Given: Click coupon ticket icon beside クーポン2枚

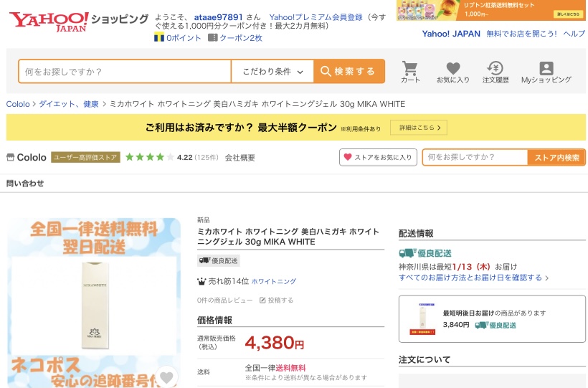Looking at the screenshot, I should [213, 37].
